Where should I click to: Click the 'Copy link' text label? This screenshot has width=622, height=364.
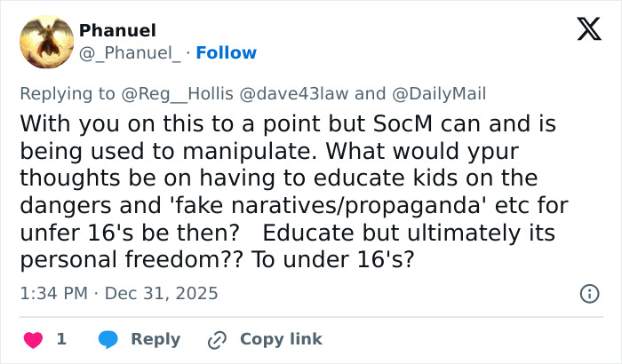[x=281, y=339]
